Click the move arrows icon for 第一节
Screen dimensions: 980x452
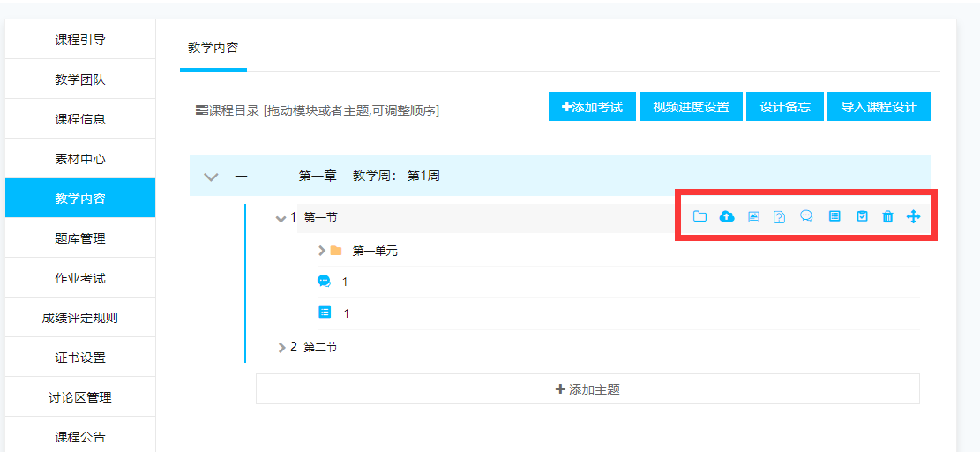point(913,216)
